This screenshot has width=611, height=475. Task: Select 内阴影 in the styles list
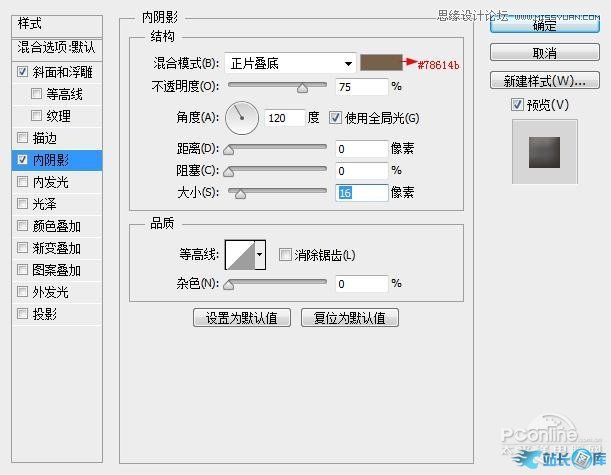[50, 160]
